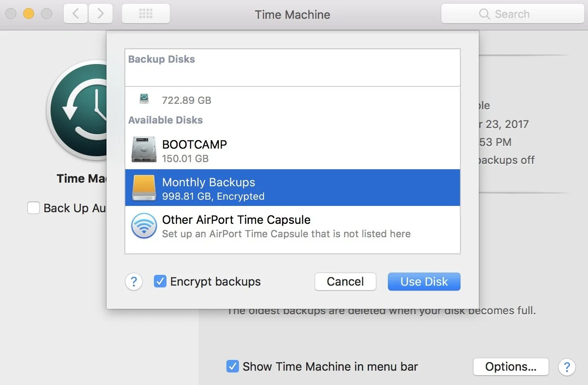588x385 pixels.
Task: Click the magnifier icon in the Search field
Action: (484, 14)
